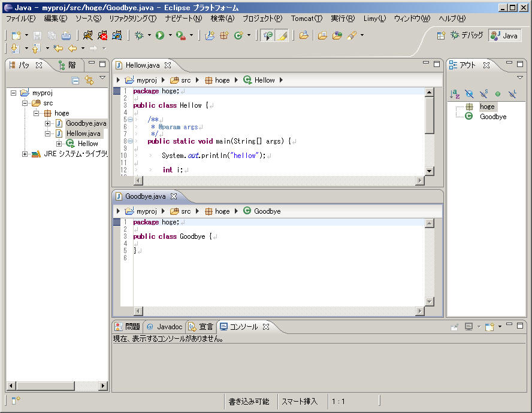Screen dimensions: 532x413
Task: Select hoge package in the Outline view
Action: pyautogui.click(x=487, y=107)
